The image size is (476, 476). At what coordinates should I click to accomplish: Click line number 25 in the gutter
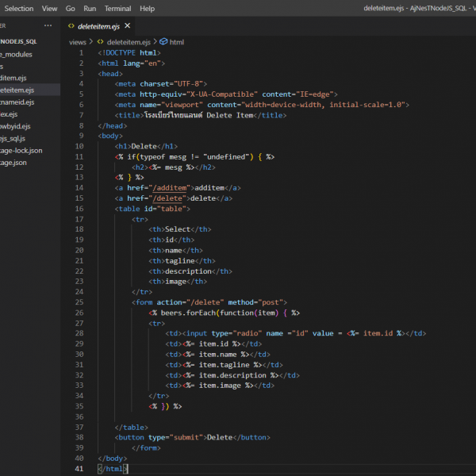(x=79, y=301)
